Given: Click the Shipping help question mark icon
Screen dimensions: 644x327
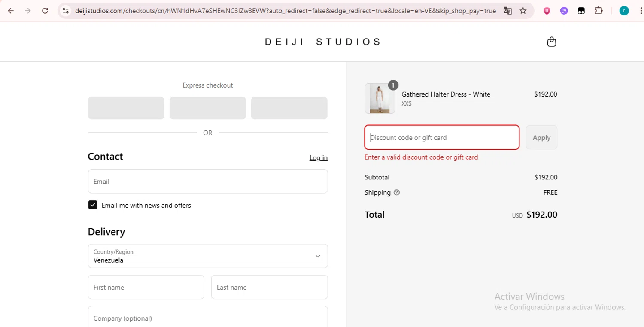Looking at the screenshot, I should pos(397,193).
